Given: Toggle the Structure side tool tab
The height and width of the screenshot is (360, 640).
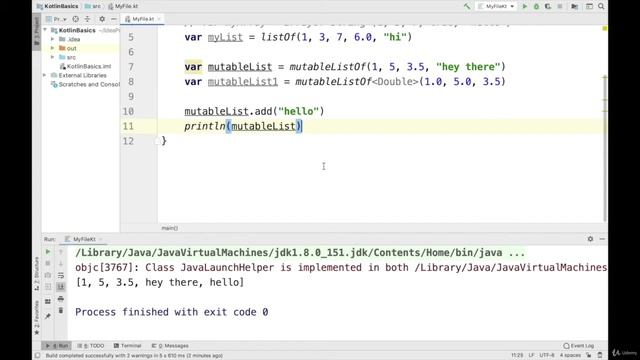Looking at the screenshot, I should (x=36, y=273).
